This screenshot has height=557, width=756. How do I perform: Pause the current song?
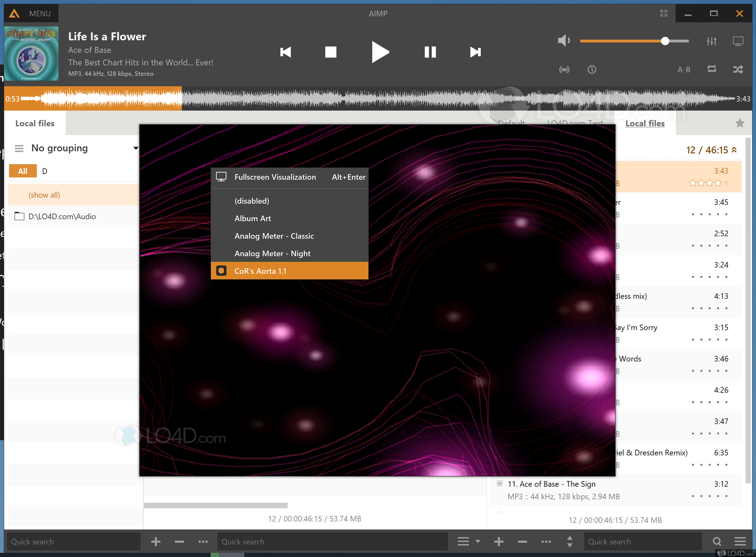[x=430, y=52]
